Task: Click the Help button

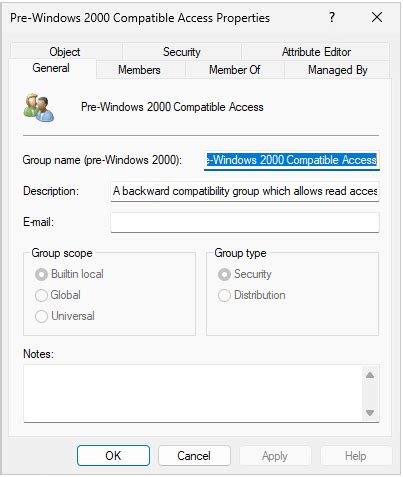Action: click(x=356, y=456)
